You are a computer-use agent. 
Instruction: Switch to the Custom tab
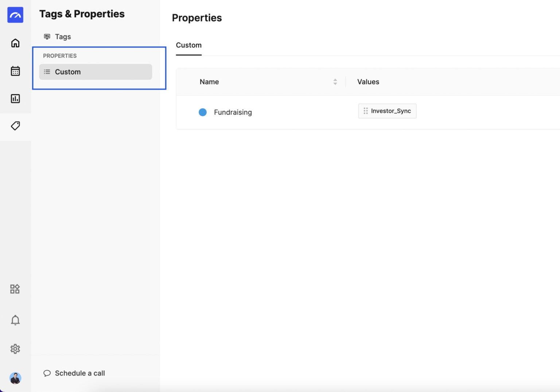coord(188,45)
